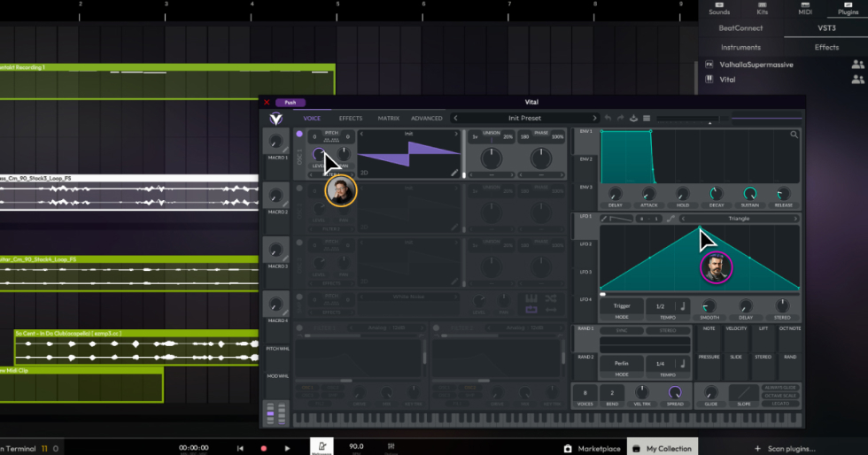Open My Collection

663,448
